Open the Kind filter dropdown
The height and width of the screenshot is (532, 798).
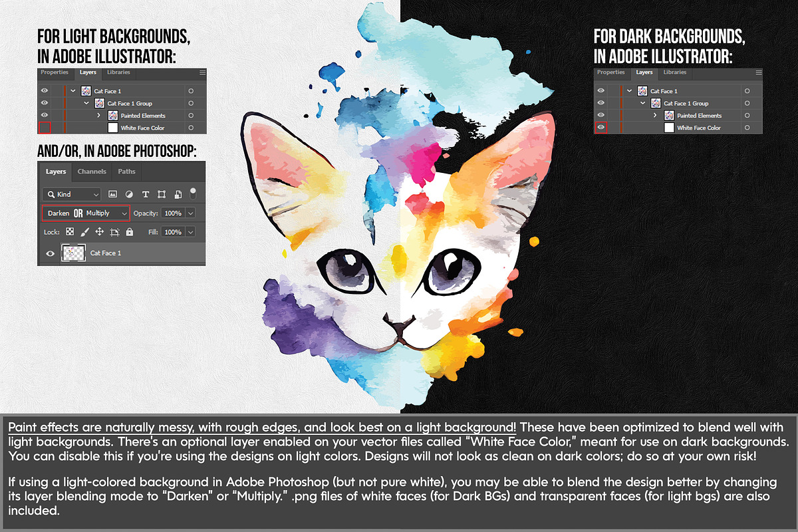pyautogui.click(x=71, y=194)
